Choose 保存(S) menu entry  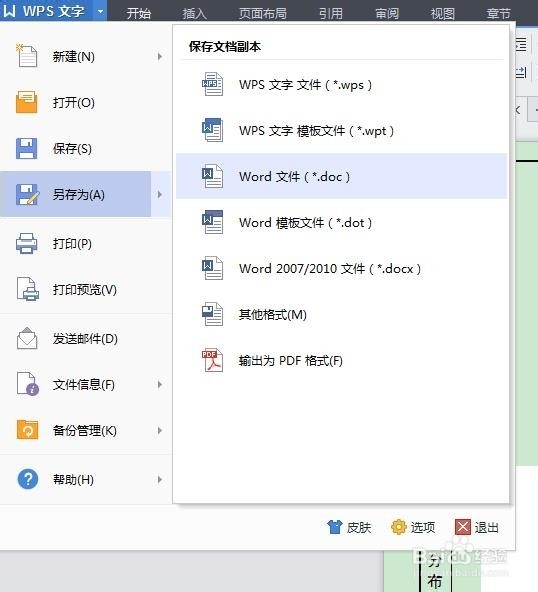point(85,148)
